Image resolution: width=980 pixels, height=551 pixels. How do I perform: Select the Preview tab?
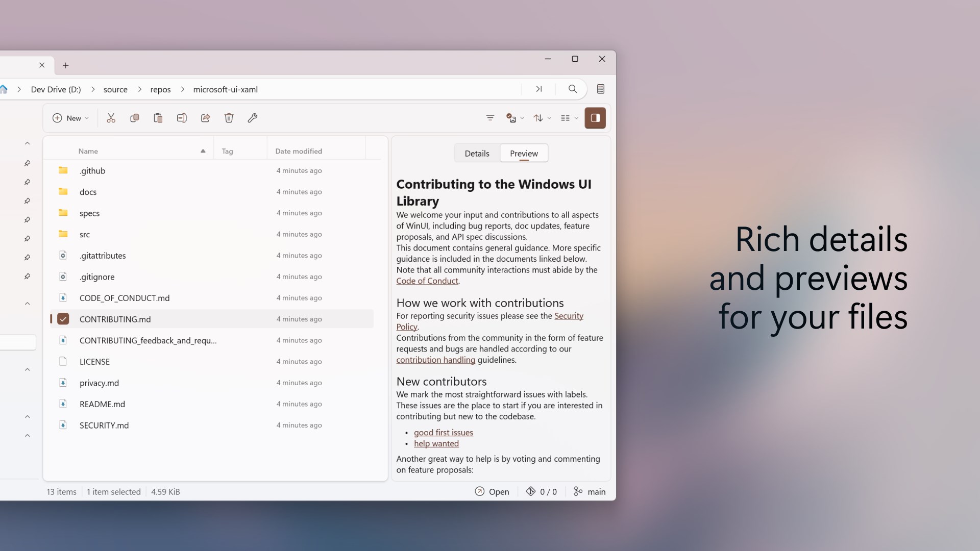523,153
